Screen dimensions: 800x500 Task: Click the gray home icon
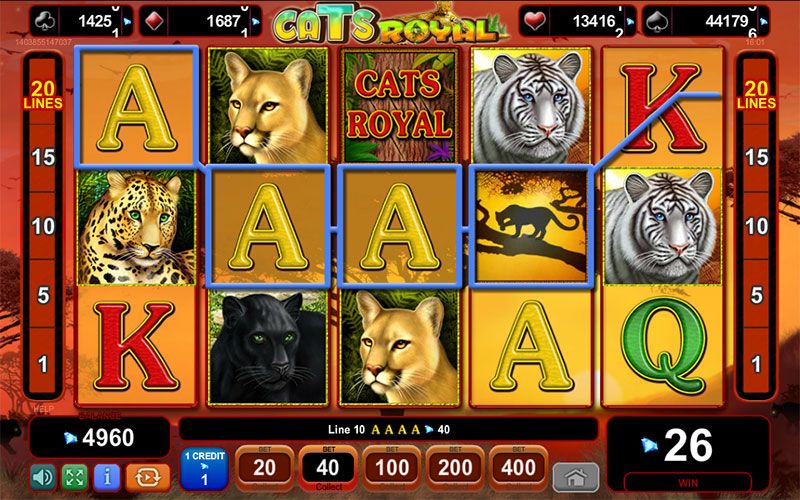576,478
